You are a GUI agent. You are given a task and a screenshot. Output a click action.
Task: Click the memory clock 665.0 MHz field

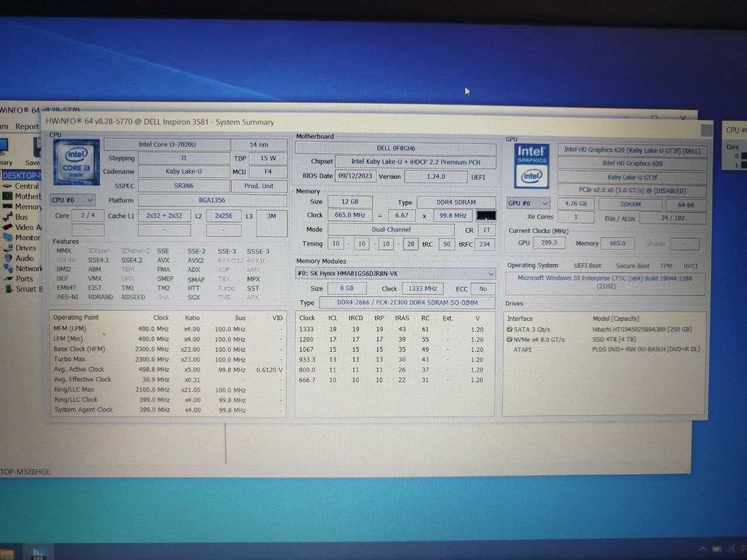tap(350, 215)
